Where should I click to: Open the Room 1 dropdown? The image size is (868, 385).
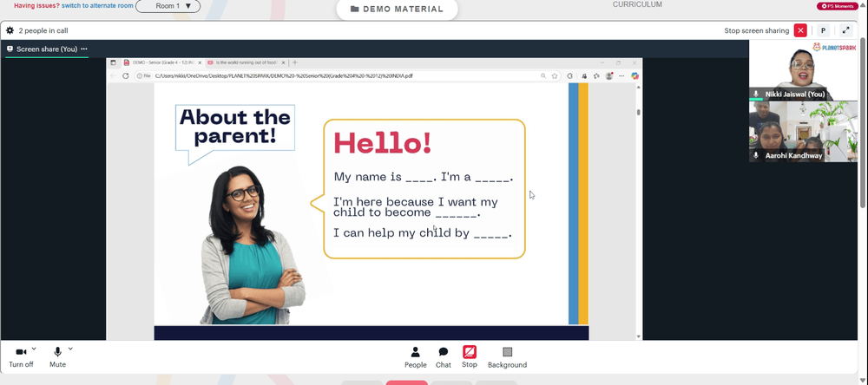click(x=168, y=6)
